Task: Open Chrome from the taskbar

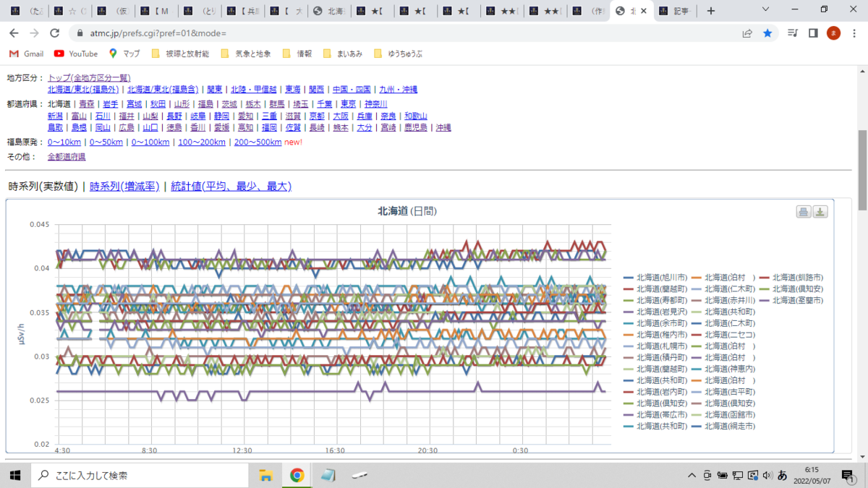Action: coord(297,475)
